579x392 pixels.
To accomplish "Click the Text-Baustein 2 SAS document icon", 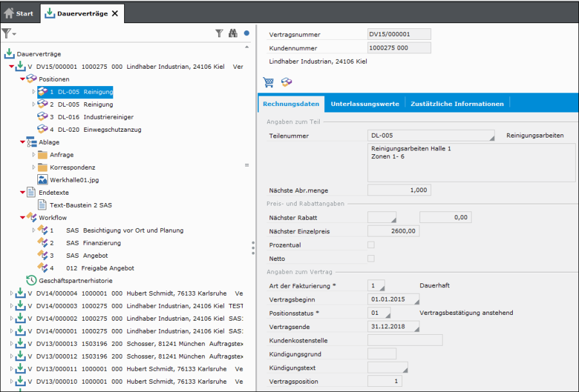I will pos(42,204).
